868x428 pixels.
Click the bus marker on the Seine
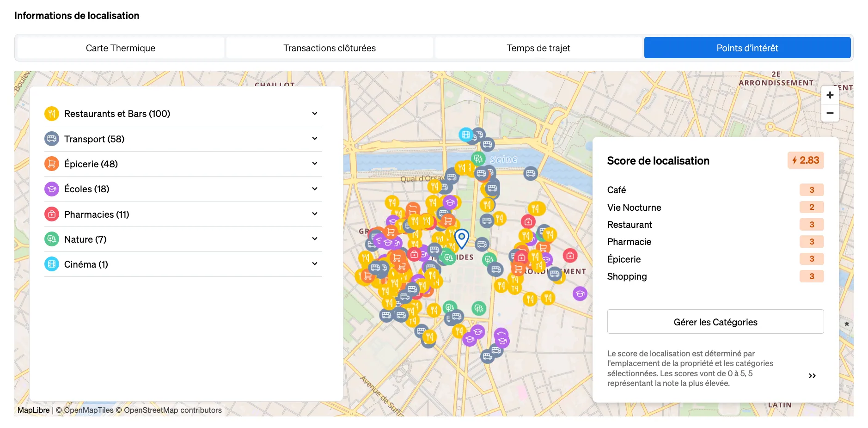pos(531,173)
